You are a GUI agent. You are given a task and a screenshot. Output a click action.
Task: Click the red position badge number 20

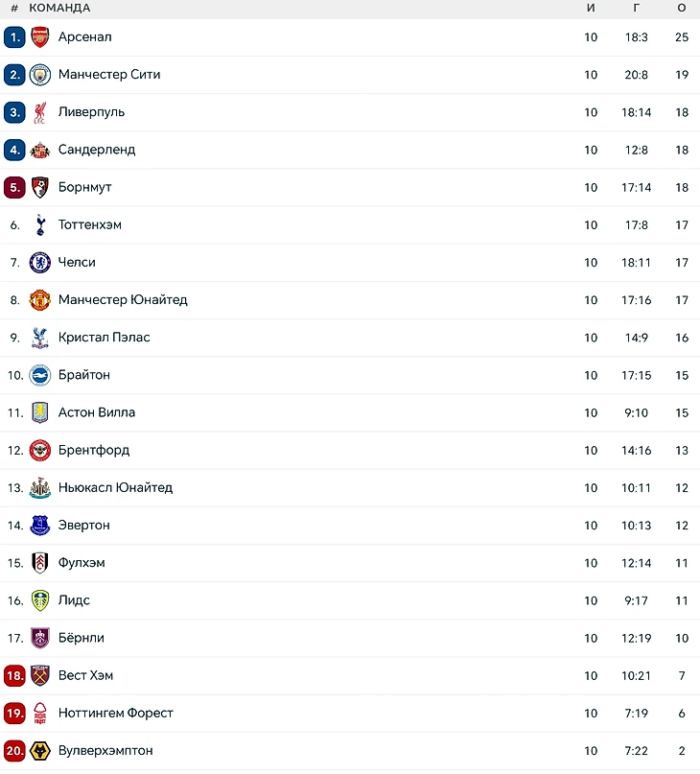coord(14,751)
